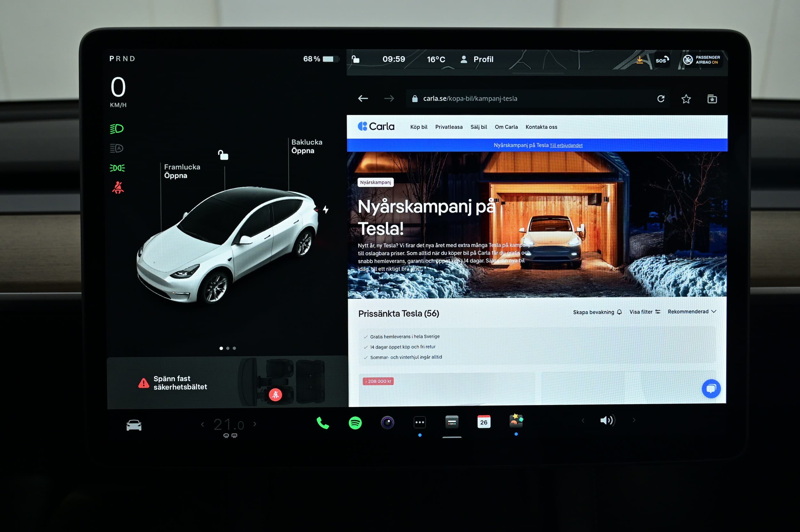
Task: Tap the red seatbelt warning icon
Action: pos(118,187)
